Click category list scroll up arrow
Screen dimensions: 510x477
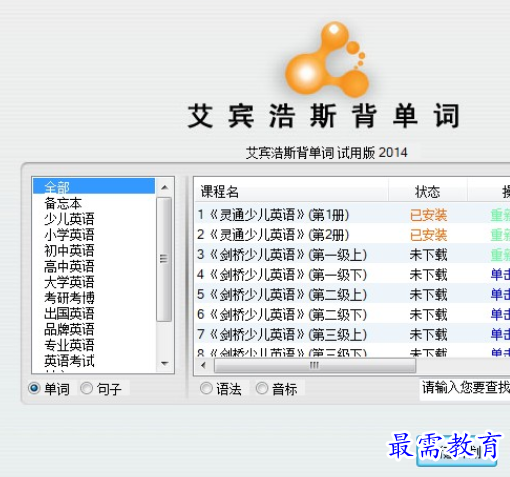[164, 188]
